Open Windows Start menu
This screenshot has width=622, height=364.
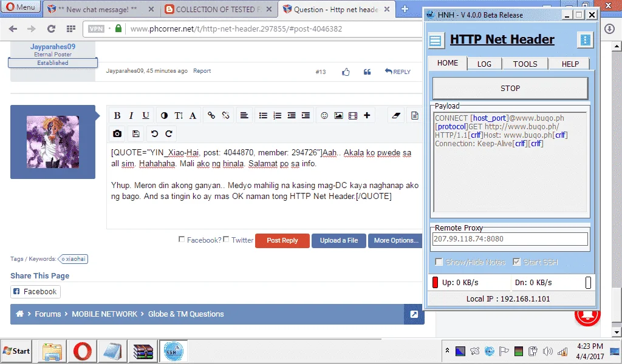(16, 351)
